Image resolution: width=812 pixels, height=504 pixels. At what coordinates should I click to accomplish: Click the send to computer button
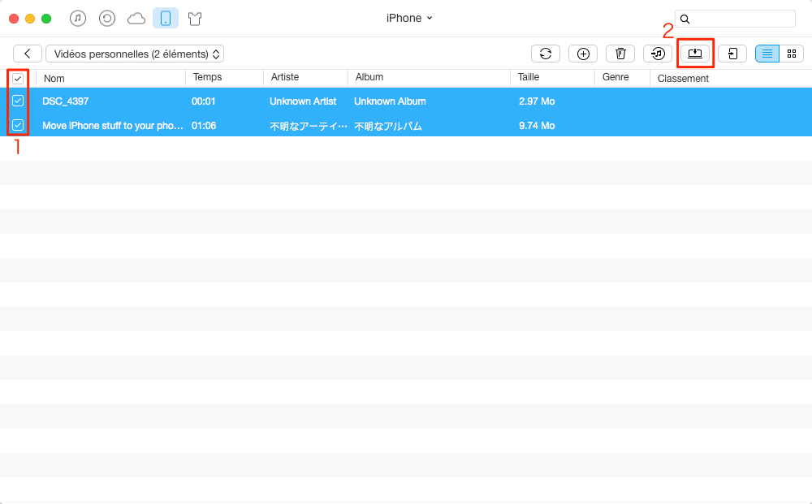click(695, 54)
